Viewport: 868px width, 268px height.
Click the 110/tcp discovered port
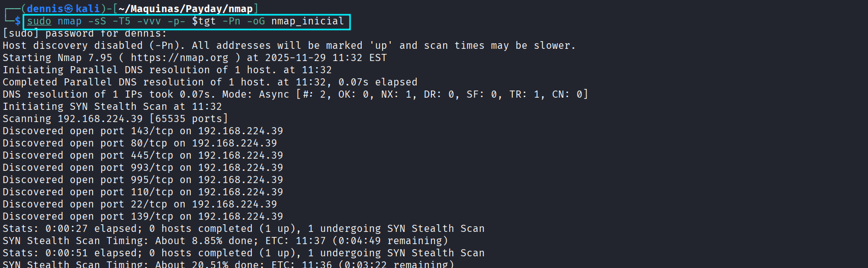pos(152,192)
